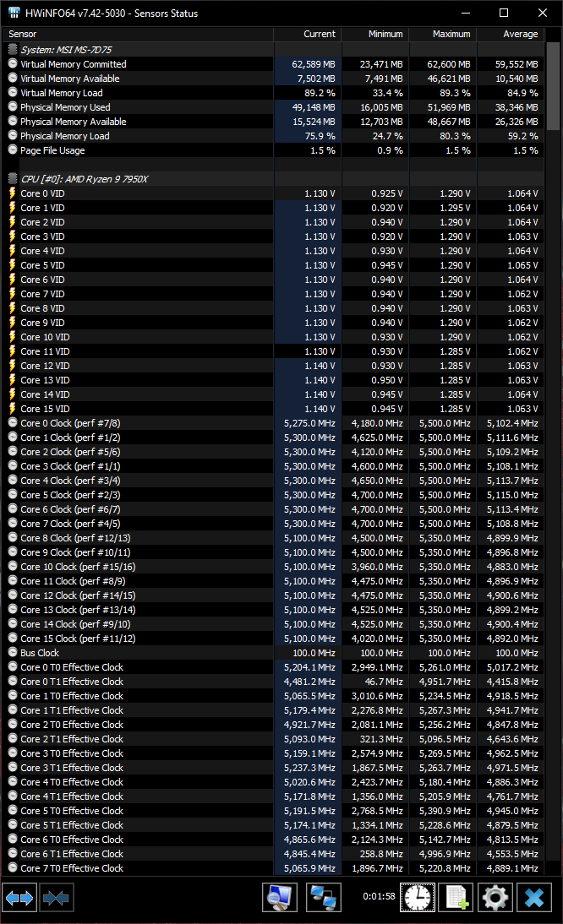Click the Average column header

tap(511, 34)
